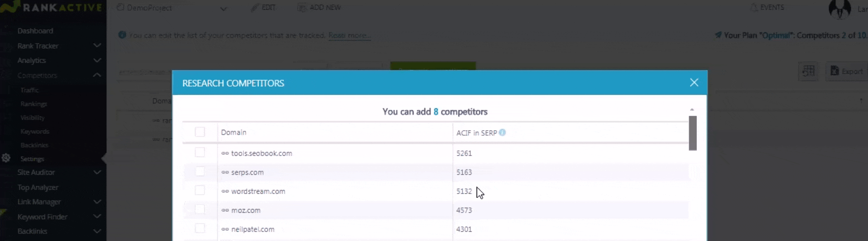This screenshot has width=868, height=241.
Task: Select the serps.com domain text
Action: [248, 172]
